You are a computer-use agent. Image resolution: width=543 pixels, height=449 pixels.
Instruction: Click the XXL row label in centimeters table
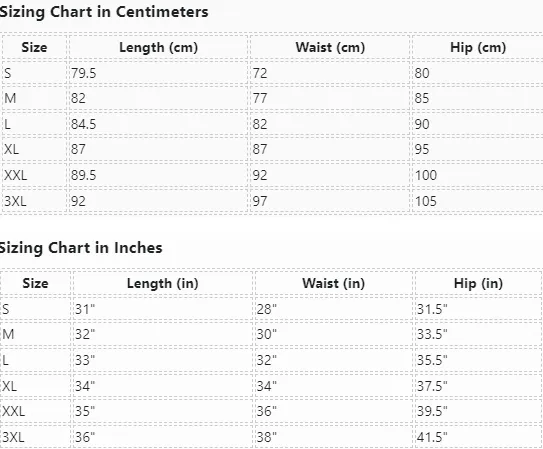coord(15,175)
